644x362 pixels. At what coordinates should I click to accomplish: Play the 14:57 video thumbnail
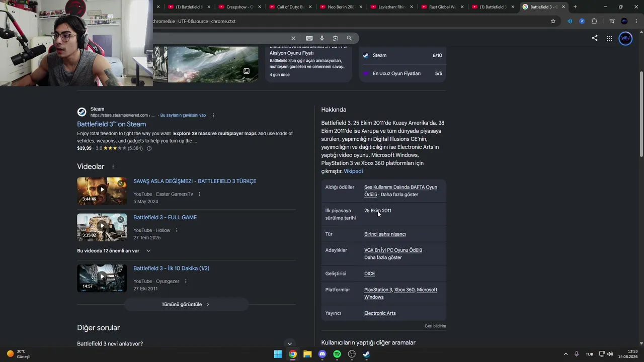102,278
